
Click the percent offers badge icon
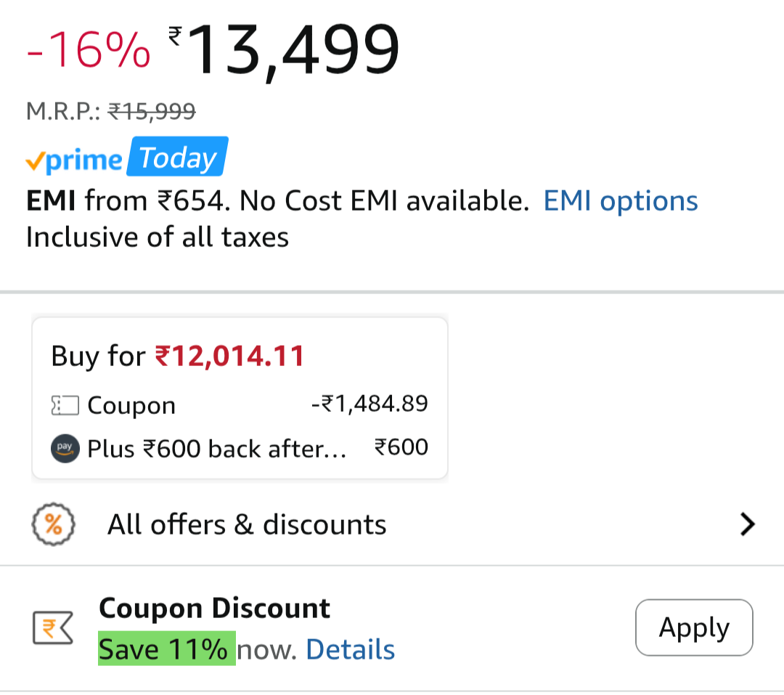(54, 524)
